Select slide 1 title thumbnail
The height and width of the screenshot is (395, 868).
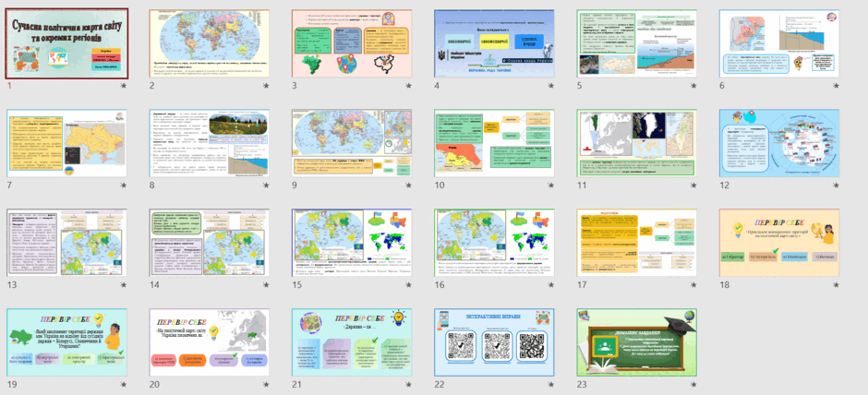coord(67,43)
